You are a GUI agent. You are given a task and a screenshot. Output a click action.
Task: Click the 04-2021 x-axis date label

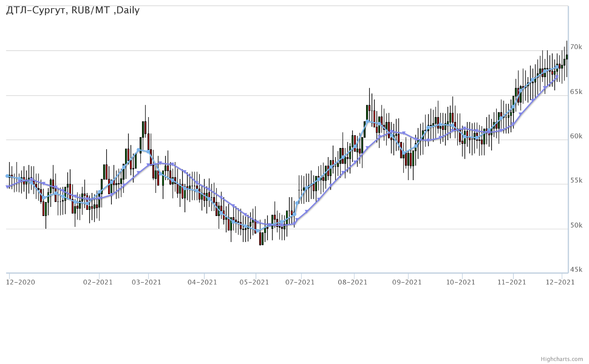(202, 282)
